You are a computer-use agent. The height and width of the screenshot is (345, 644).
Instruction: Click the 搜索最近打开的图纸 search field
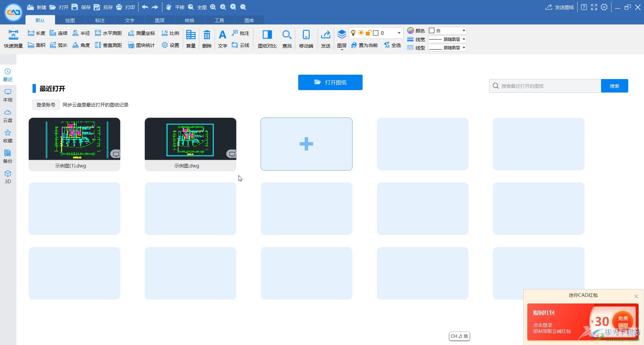545,86
